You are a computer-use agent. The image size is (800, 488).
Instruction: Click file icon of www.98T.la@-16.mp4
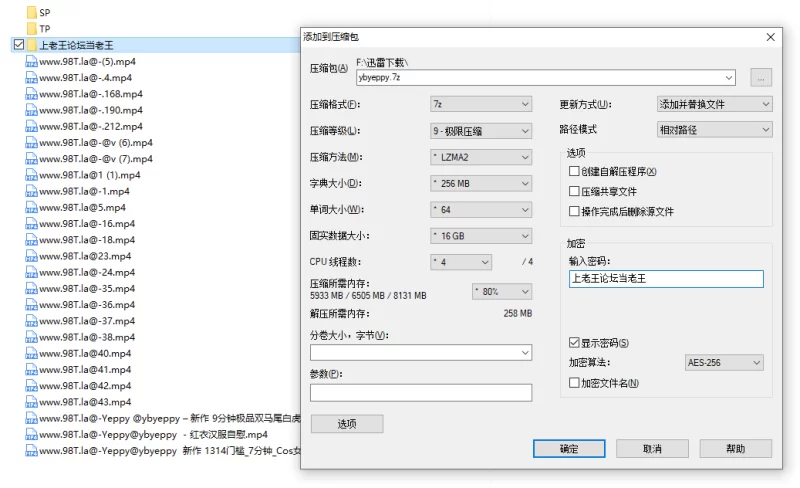(32, 224)
